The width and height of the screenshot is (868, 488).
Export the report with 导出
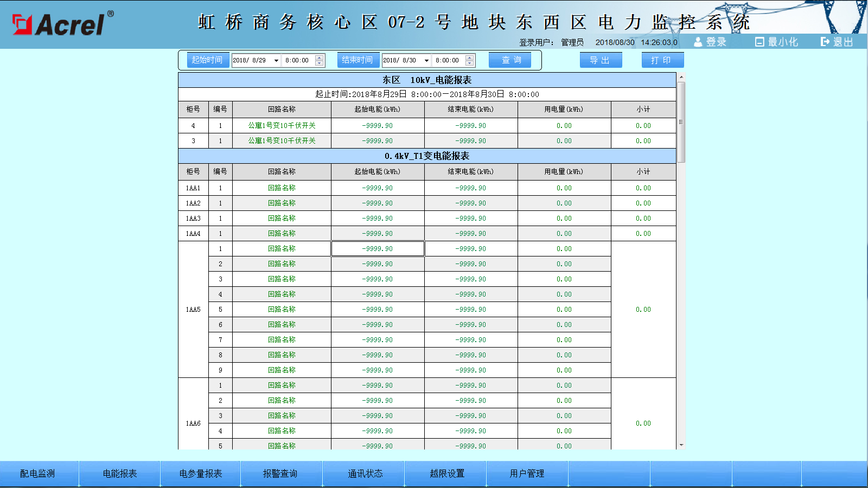pos(601,60)
